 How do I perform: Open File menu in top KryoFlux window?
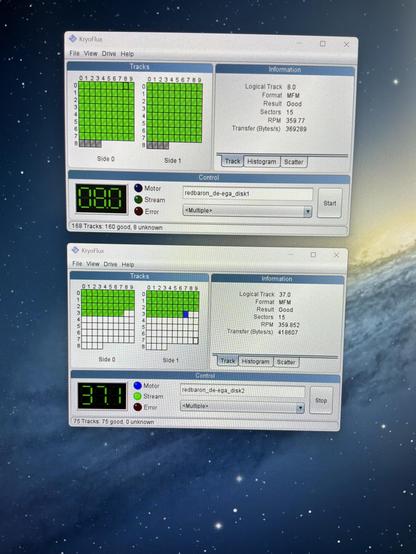point(74,53)
